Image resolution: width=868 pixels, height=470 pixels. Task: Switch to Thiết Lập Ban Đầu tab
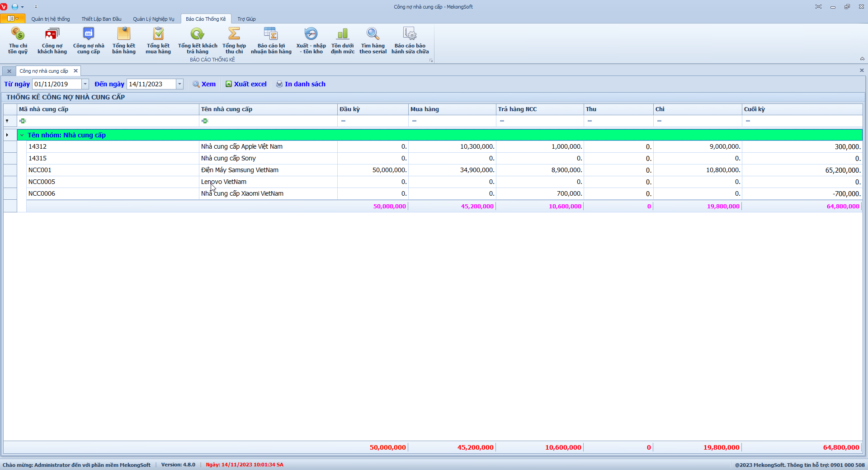tap(101, 19)
